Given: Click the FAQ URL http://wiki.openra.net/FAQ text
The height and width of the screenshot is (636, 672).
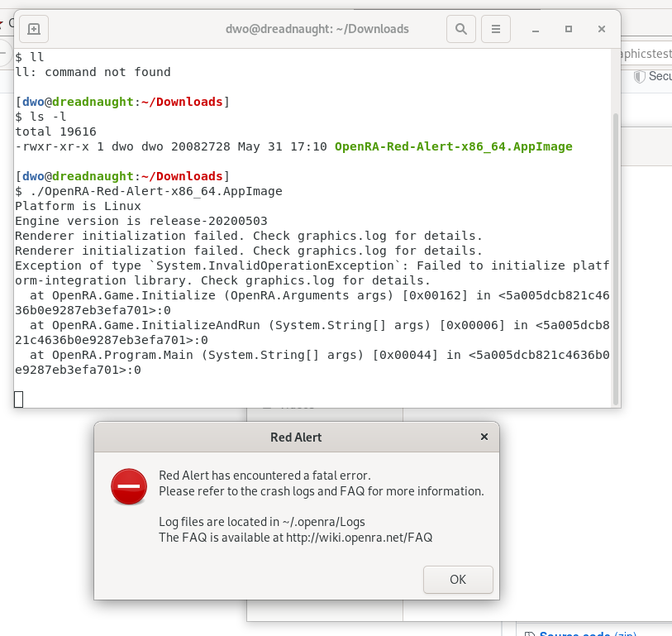Looking at the screenshot, I should [359, 538].
